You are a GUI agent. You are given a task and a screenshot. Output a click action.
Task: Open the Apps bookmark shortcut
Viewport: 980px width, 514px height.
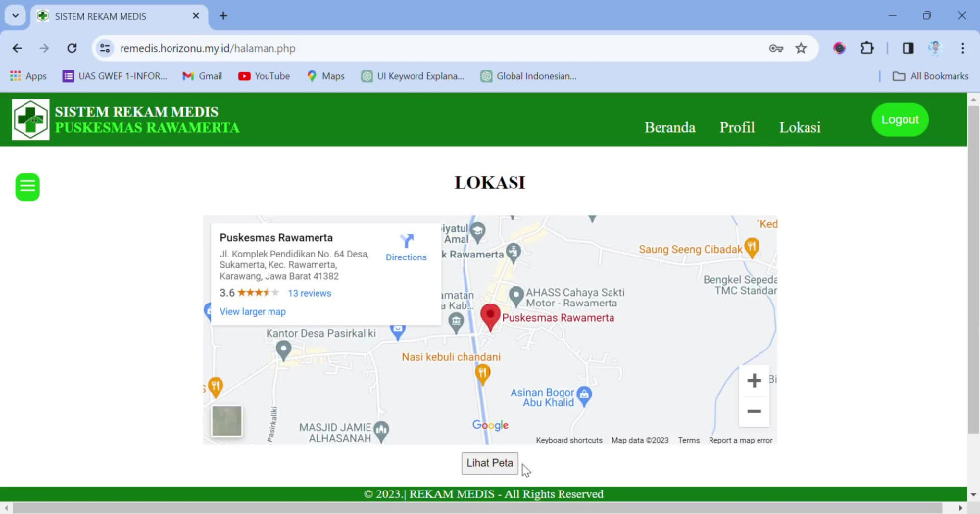pos(28,76)
